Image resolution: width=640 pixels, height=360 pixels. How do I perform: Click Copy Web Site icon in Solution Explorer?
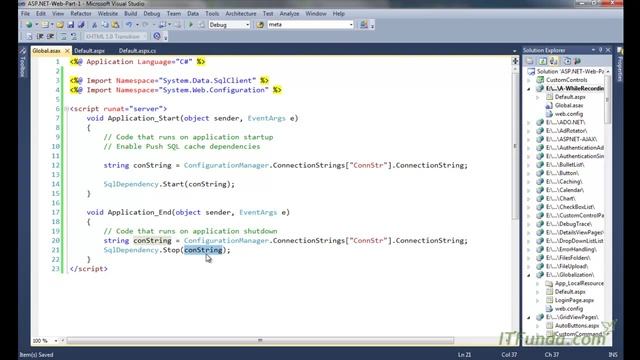567,61
